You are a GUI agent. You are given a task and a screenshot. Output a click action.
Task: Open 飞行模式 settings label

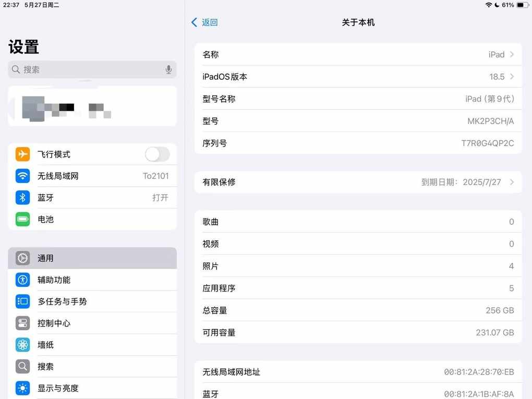tap(54, 154)
